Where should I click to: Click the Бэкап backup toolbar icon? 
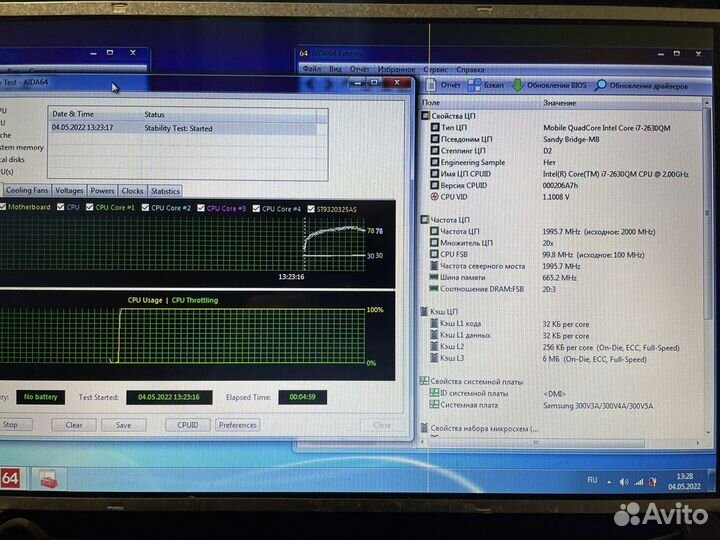474,85
